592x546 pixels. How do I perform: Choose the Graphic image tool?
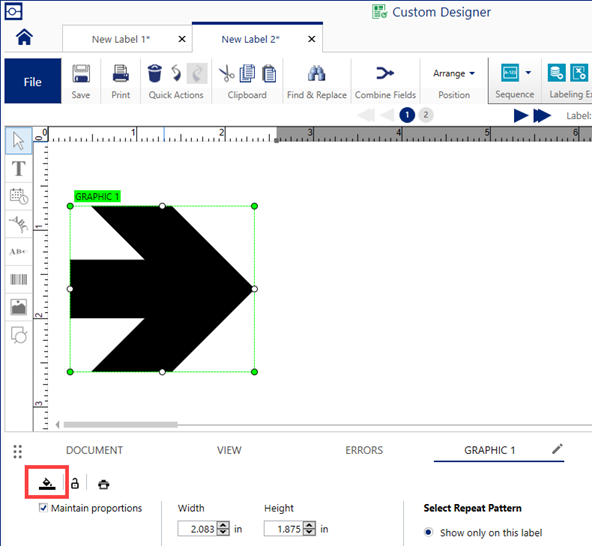[x=18, y=307]
